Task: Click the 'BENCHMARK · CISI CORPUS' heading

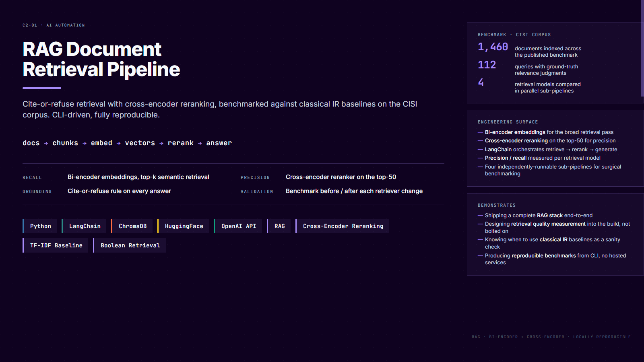Action: tap(514, 35)
